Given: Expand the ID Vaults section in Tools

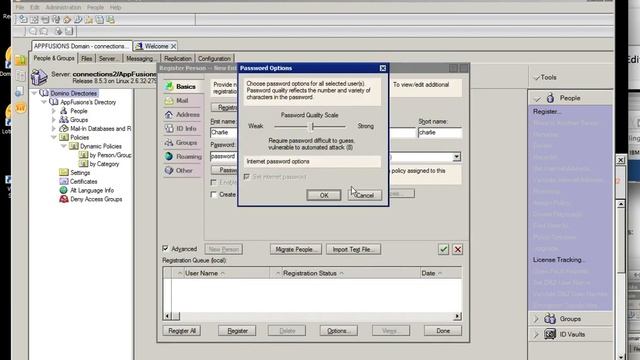Looking at the screenshot, I should [x=536, y=334].
